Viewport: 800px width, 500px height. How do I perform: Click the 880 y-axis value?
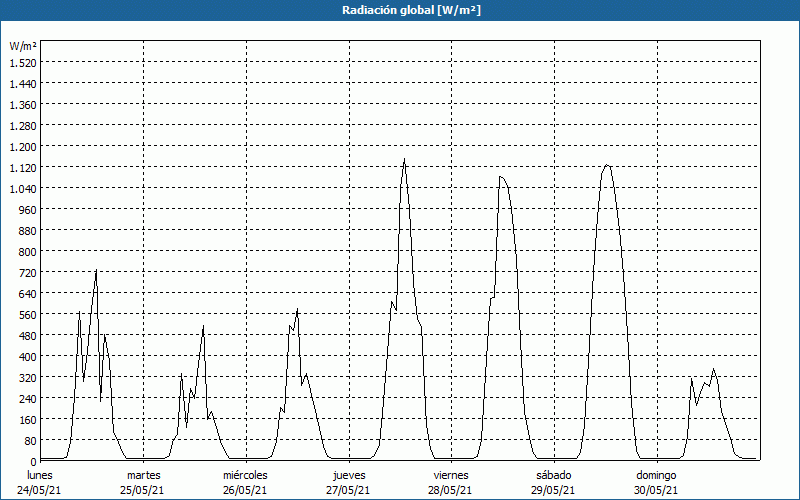point(28,231)
